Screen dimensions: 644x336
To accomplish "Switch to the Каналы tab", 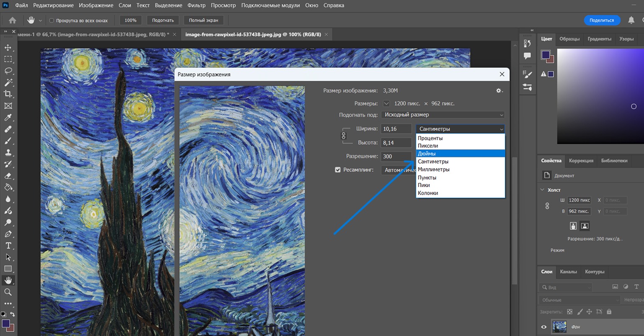I will 568,272.
